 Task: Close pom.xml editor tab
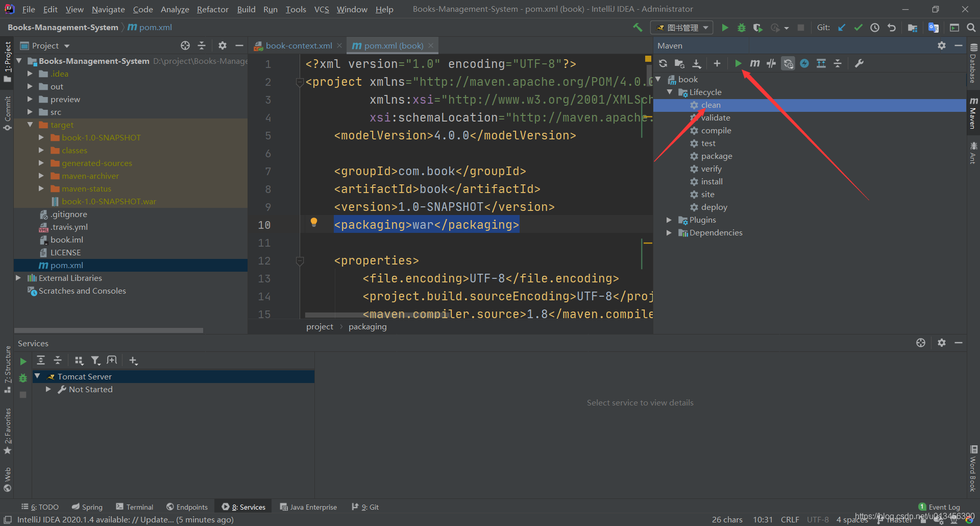click(x=431, y=45)
